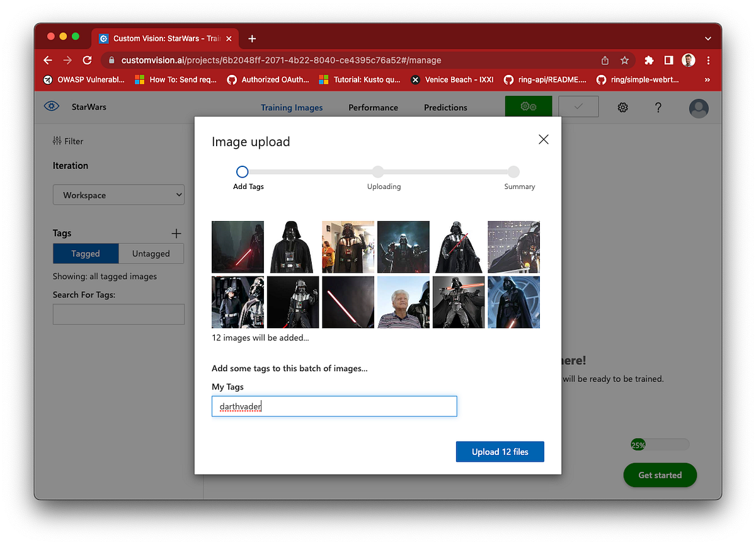756x545 pixels.
Task: Add a new tag with plus icon
Action: tap(176, 234)
